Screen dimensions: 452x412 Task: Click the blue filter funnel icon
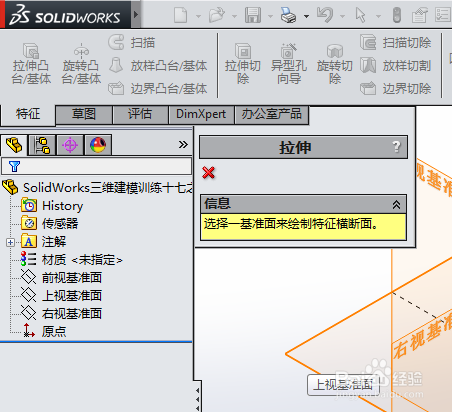coord(14,166)
